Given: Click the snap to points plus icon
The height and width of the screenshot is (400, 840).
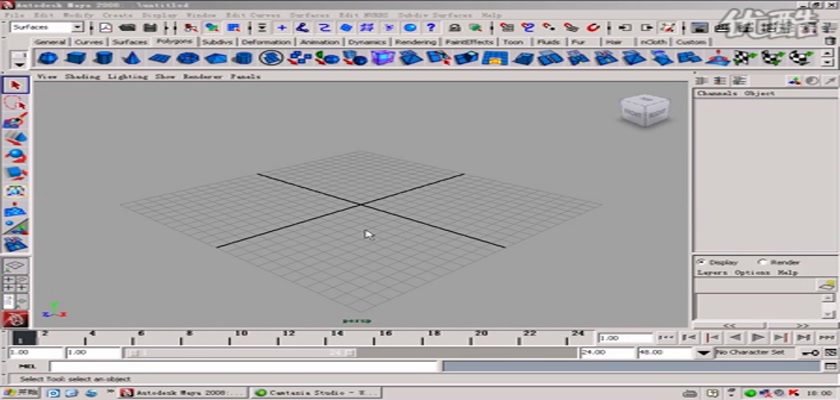Looking at the screenshot, I should coord(282,27).
